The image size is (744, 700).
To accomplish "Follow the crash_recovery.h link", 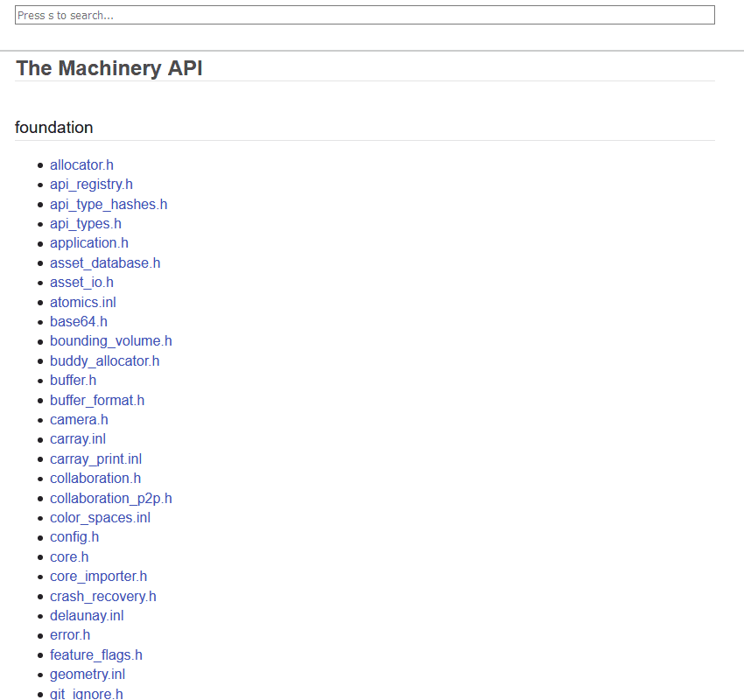I will (103, 597).
